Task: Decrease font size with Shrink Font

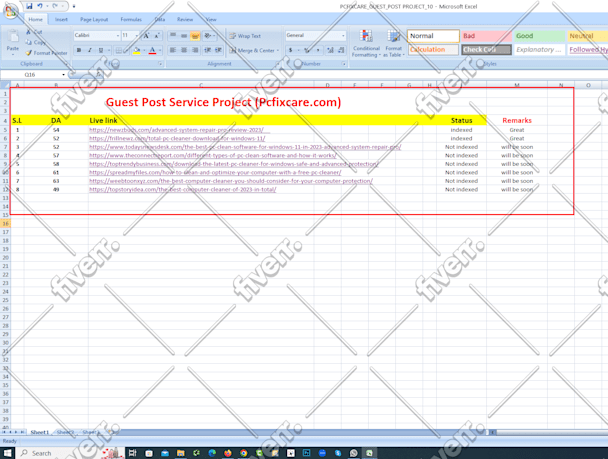Action: 157,36
